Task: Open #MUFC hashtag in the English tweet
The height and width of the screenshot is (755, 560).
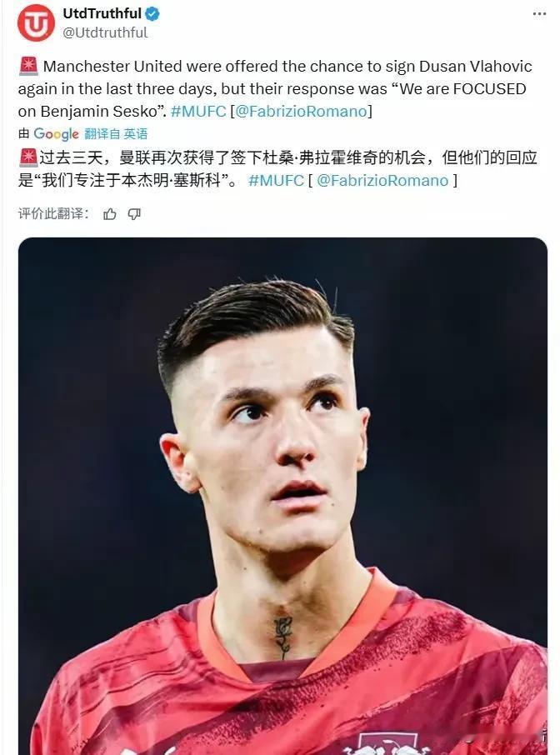Action: tap(198, 111)
